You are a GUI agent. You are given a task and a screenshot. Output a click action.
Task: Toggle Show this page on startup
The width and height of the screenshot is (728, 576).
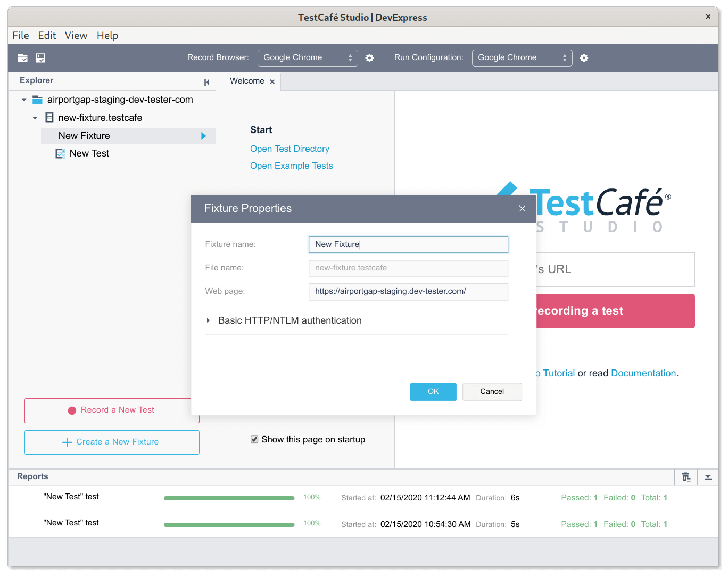254,439
